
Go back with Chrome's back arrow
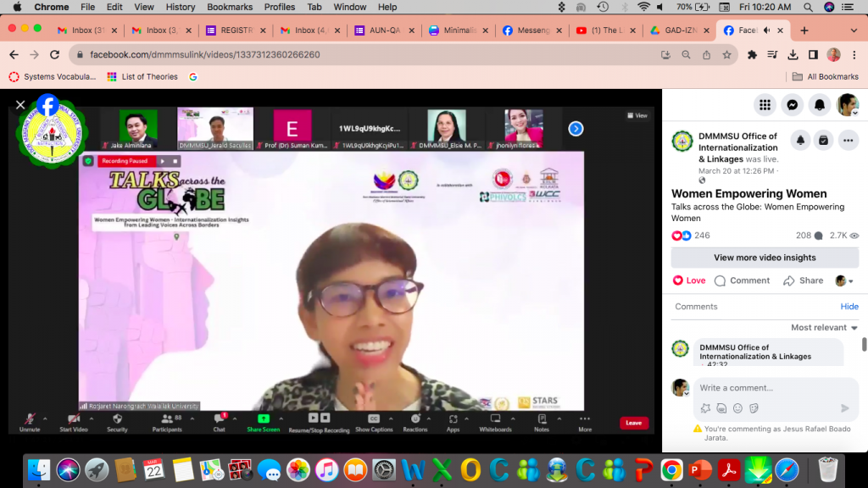(x=14, y=55)
